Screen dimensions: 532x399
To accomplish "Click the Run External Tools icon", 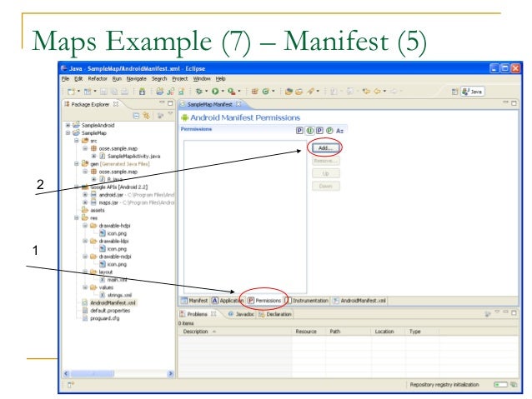I will (x=231, y=92).
